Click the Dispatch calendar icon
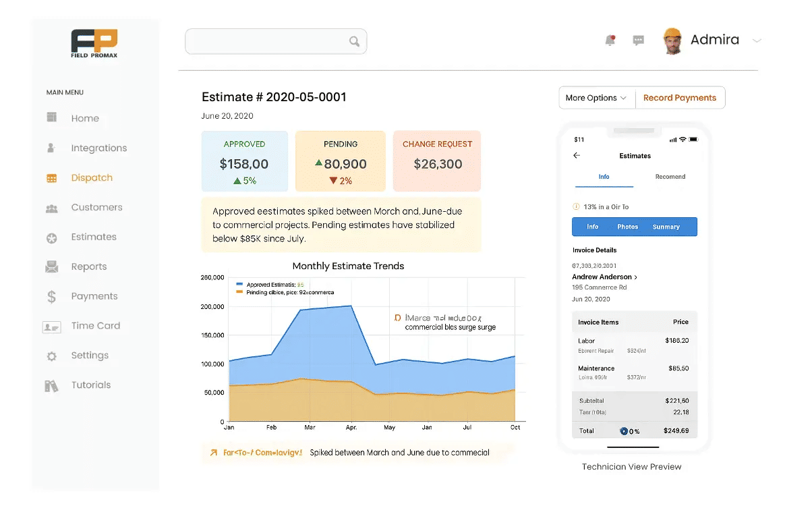 point(51,178)
